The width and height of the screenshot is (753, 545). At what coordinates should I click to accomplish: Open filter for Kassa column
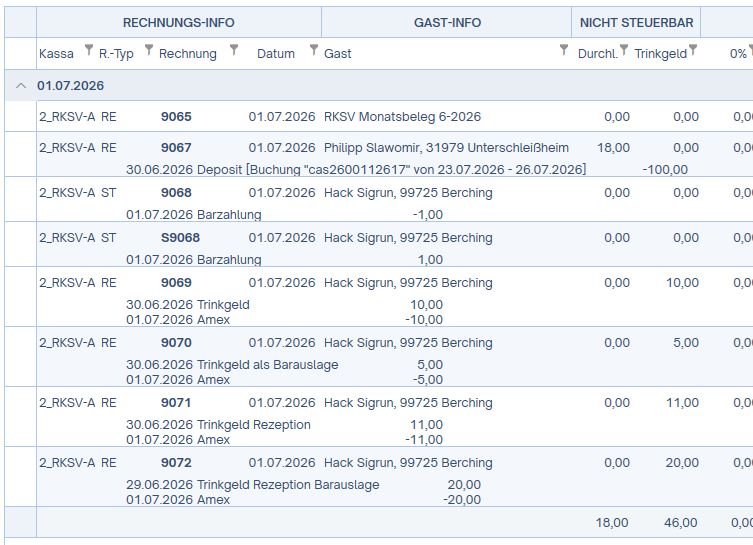point(88,50)
